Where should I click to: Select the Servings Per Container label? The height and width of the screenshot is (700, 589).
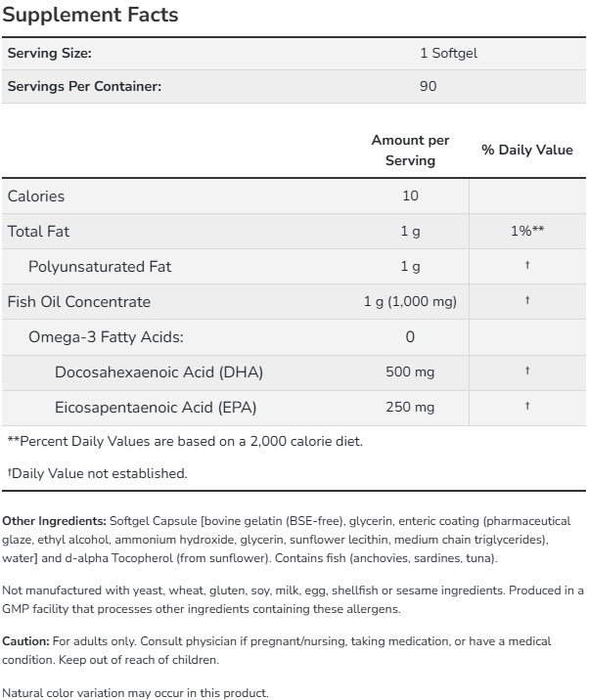(84, 86)
